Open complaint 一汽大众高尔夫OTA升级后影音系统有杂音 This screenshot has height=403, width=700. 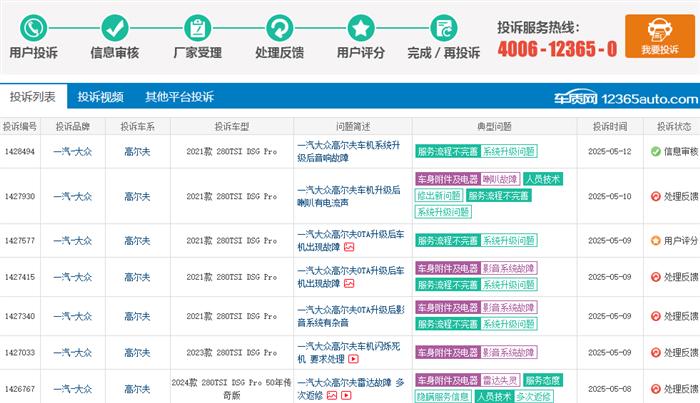coord(351,316)
